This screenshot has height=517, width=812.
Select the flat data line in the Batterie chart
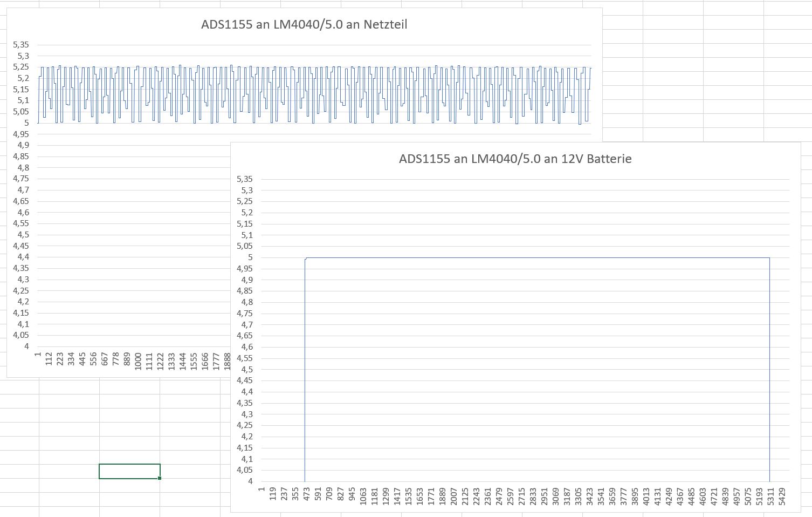(x=537, y=257)
